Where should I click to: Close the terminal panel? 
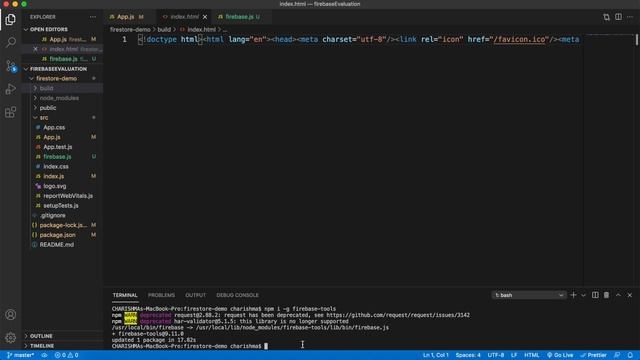coord(630,295)
